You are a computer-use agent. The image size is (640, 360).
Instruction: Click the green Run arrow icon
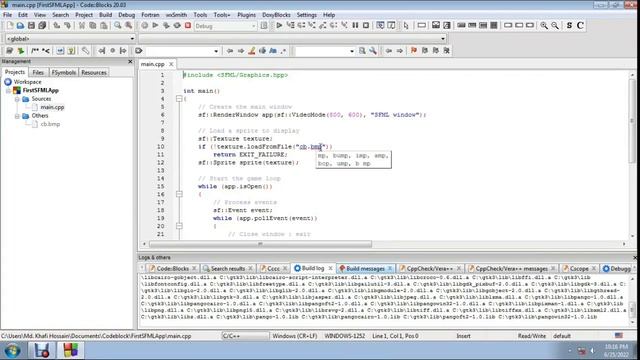click(155, 26)
